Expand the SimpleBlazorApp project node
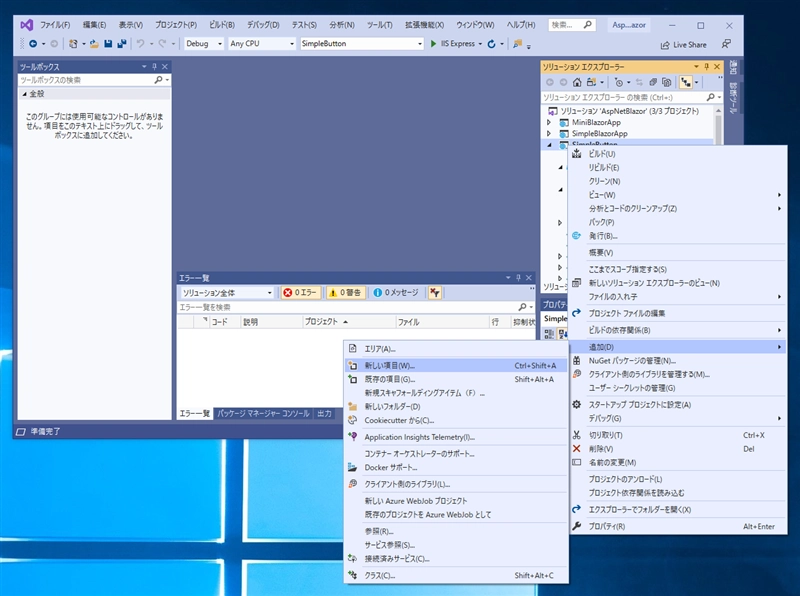The height and width of the screenshot is (596, 800). pos(549,134)
